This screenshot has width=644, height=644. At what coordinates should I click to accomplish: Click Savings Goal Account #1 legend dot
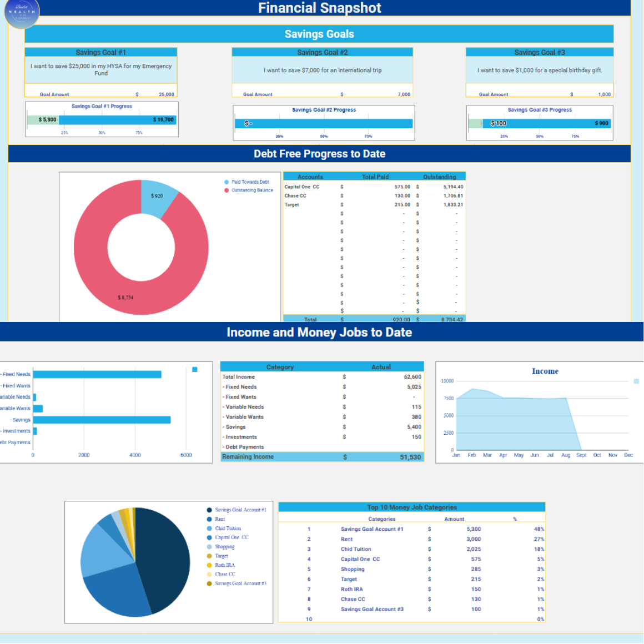point(209,510)
